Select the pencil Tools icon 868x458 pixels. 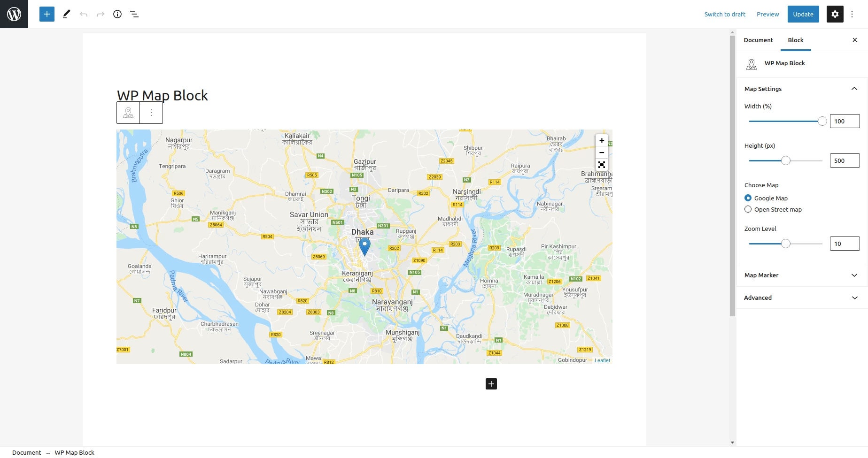66,14
